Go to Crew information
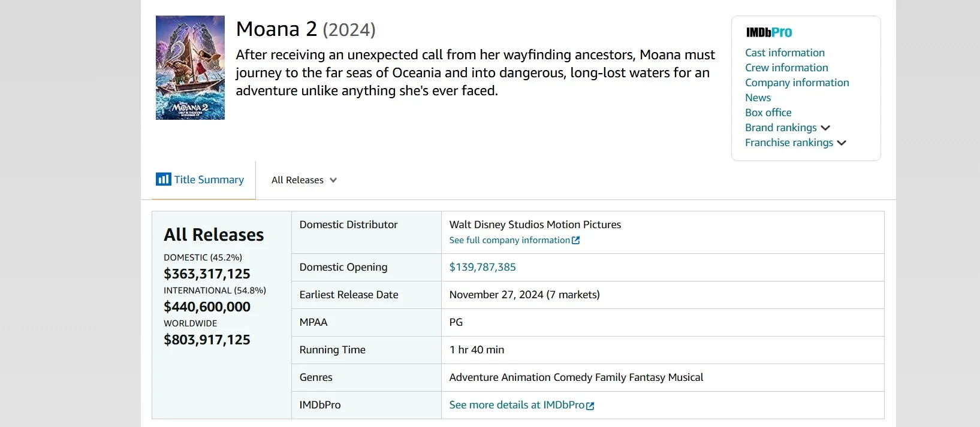Screen dimensions: 980x427 pyautogui.click(x=786, y=68)
